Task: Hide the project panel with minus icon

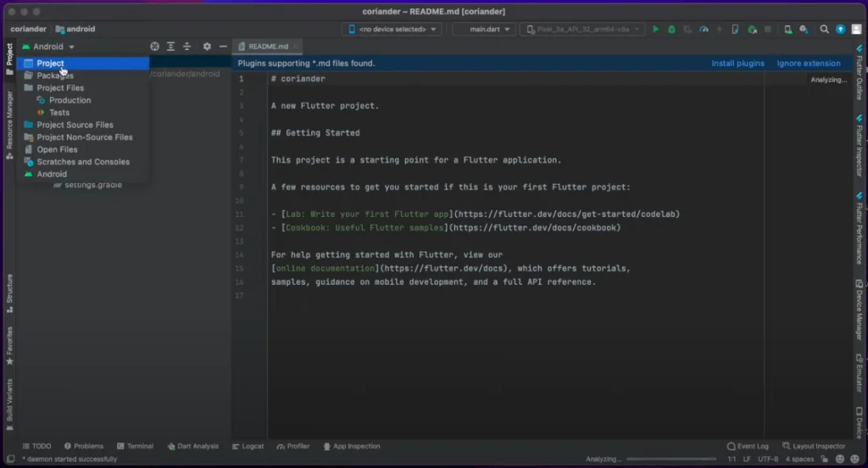Action: tap(223, 47)
